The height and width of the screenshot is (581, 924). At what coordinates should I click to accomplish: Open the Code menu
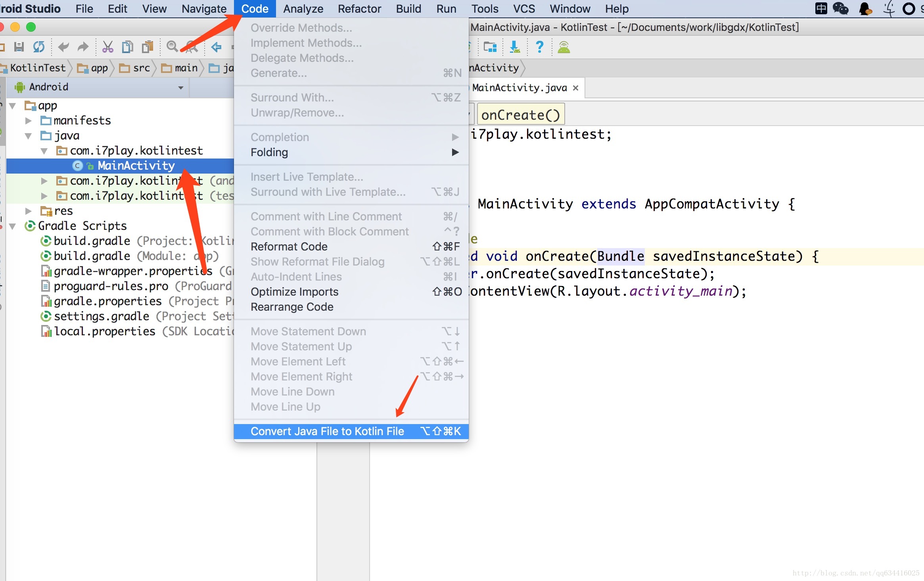pyautogui.click(x=255, y=9)
